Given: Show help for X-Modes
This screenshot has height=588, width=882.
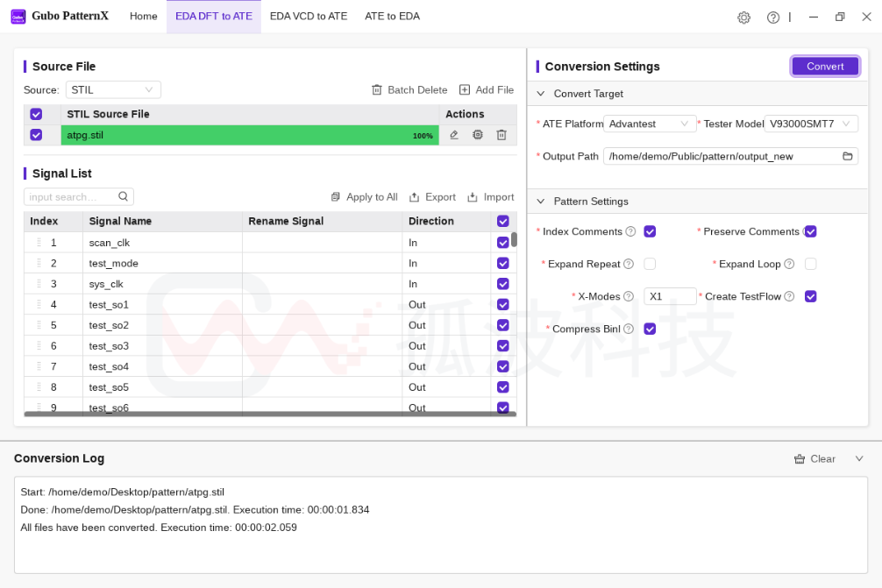Looking at the screenshot, I should [x=629, y=296].
